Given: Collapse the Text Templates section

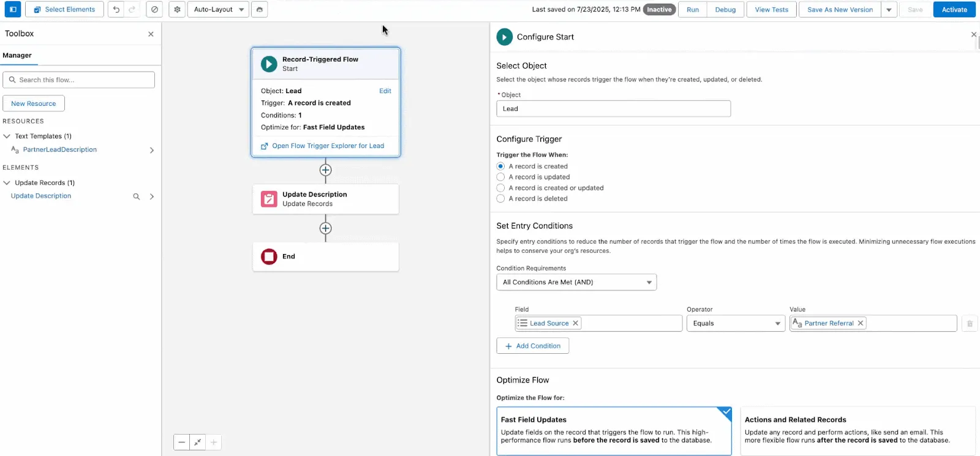Looking at the screenshot, I should pyautogui.click(x=7, y=136).
